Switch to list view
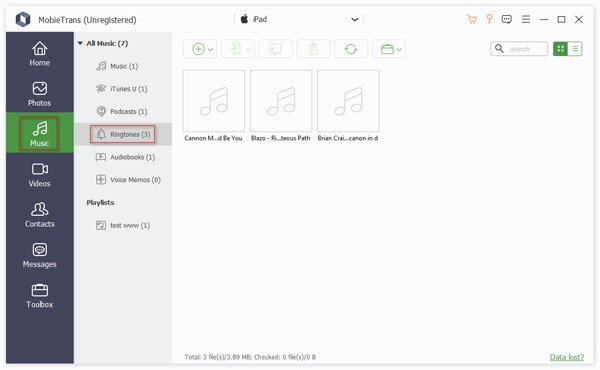 (x=575, y=49)
